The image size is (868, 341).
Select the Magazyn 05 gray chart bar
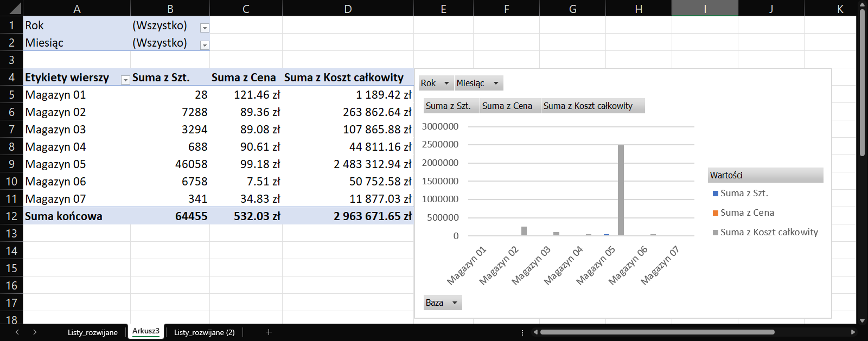pyautogui.click(x=621, y=190)
